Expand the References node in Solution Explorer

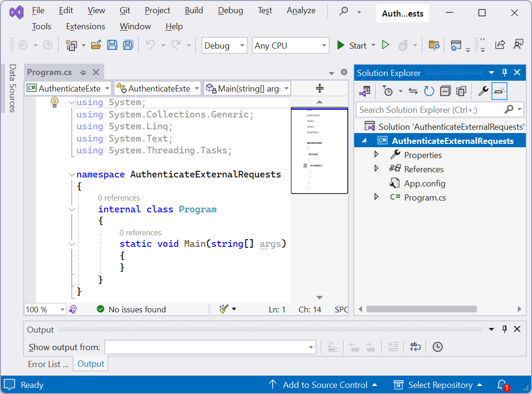(376, 168)
